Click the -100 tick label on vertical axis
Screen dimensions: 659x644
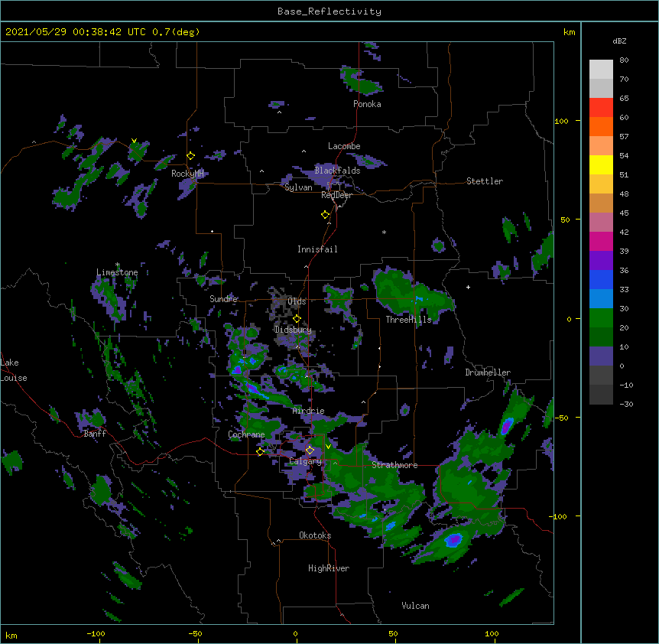point(559,516)
